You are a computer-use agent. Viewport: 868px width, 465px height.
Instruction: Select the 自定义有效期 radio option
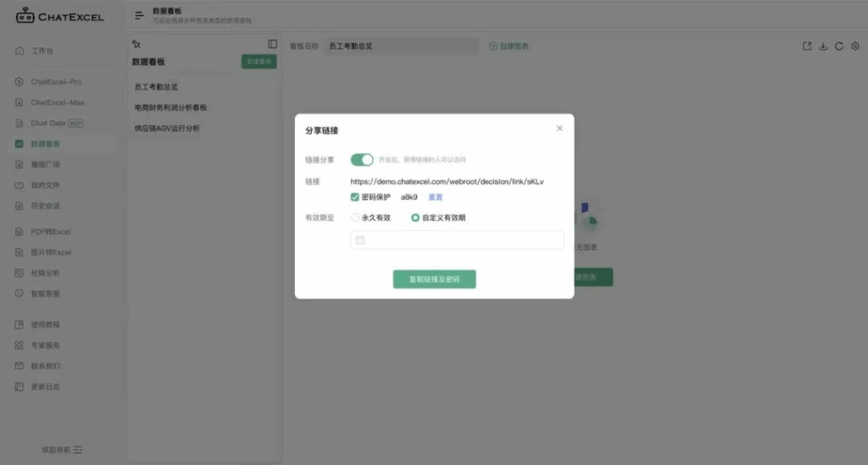[415, 218]
